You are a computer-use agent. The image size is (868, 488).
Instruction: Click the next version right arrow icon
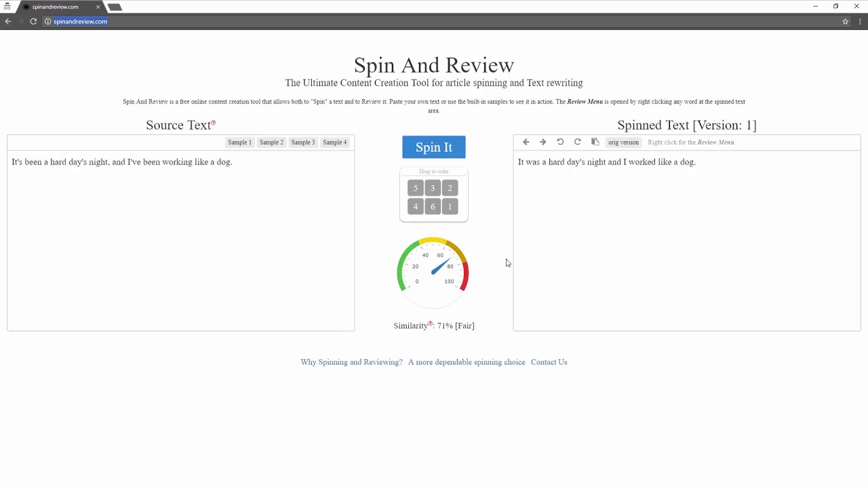542,142
